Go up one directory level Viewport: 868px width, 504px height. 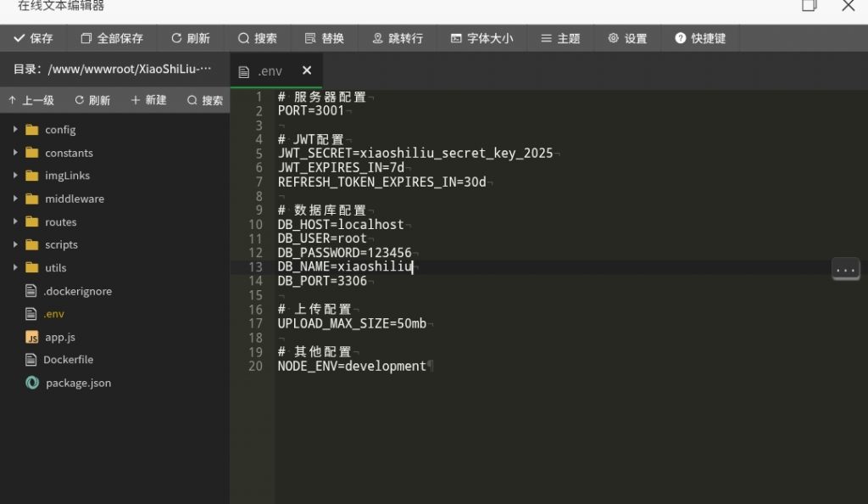click(31, 100)
